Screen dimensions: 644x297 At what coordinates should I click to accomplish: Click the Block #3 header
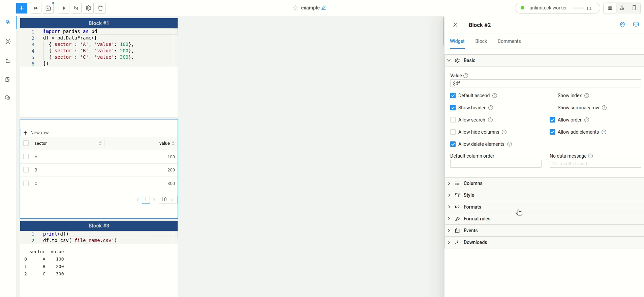click(x=99, y=226)
